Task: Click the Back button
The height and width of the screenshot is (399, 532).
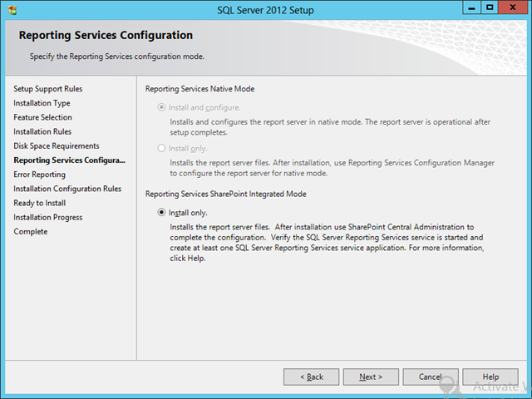Action: tap(311, 377)
